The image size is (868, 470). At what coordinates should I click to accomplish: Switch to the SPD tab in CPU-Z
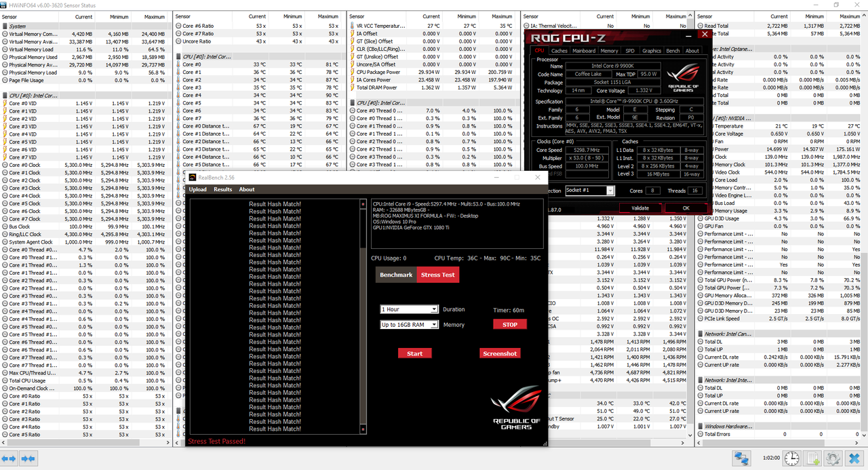pos(630,51)
